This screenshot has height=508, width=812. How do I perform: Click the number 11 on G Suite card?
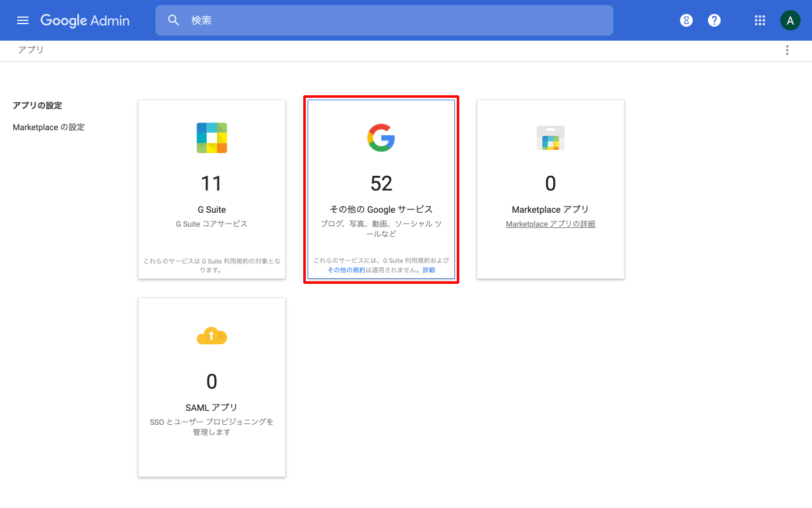click(x=212, y=184)
